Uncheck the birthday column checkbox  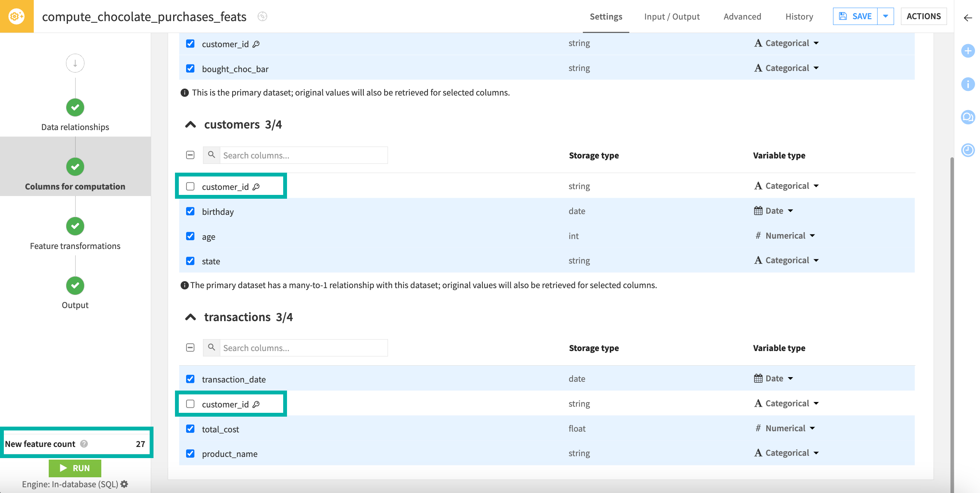(x=190, y=211)
